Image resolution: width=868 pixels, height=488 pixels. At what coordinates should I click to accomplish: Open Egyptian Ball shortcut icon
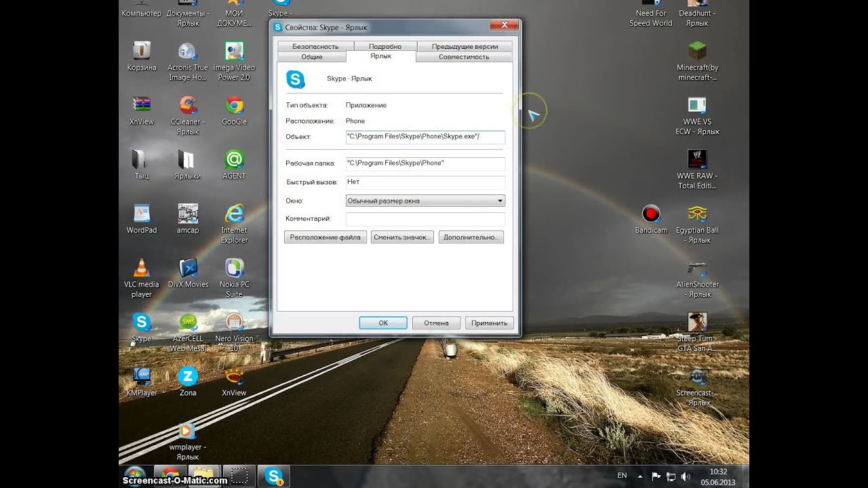[697, 224]
